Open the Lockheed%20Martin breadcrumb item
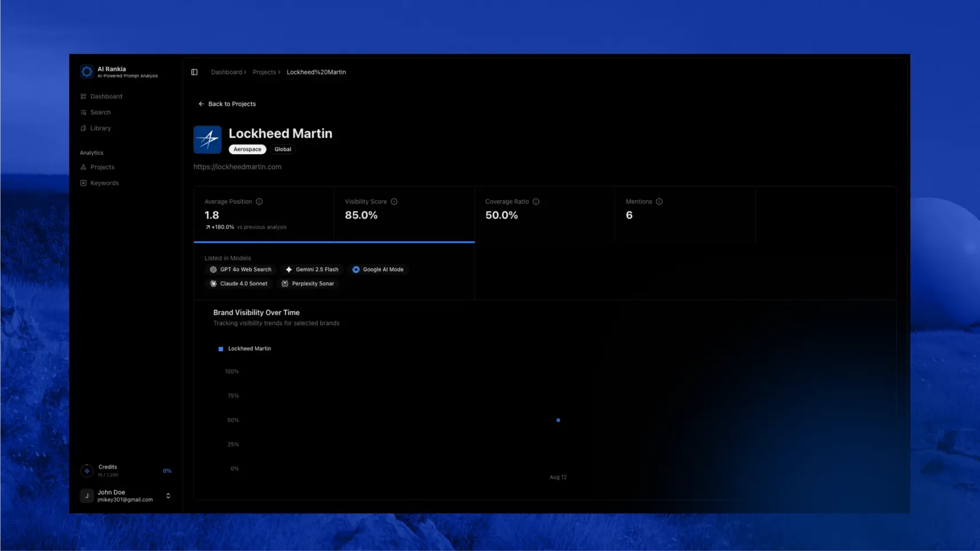The image size is (980, 551). tap(316, 72)
